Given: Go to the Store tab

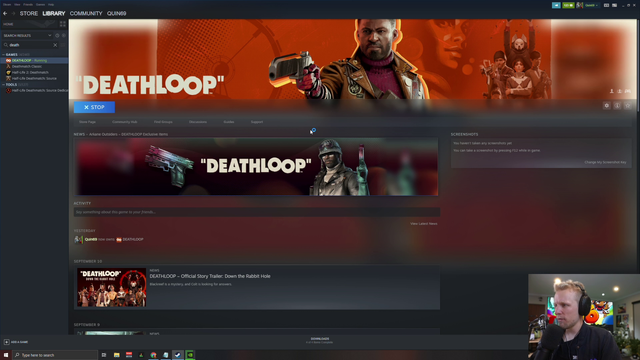Looking at the screenshot, I should 29,13.
